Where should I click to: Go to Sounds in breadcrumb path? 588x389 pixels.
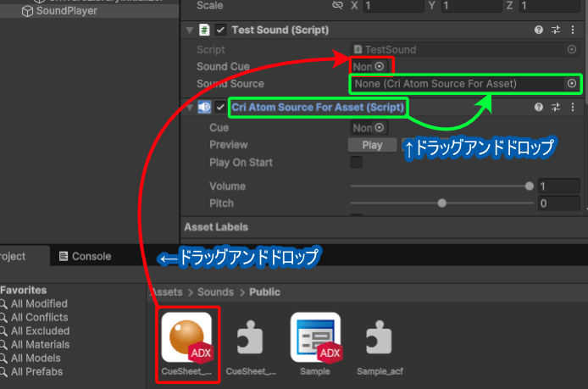point(215,292)
